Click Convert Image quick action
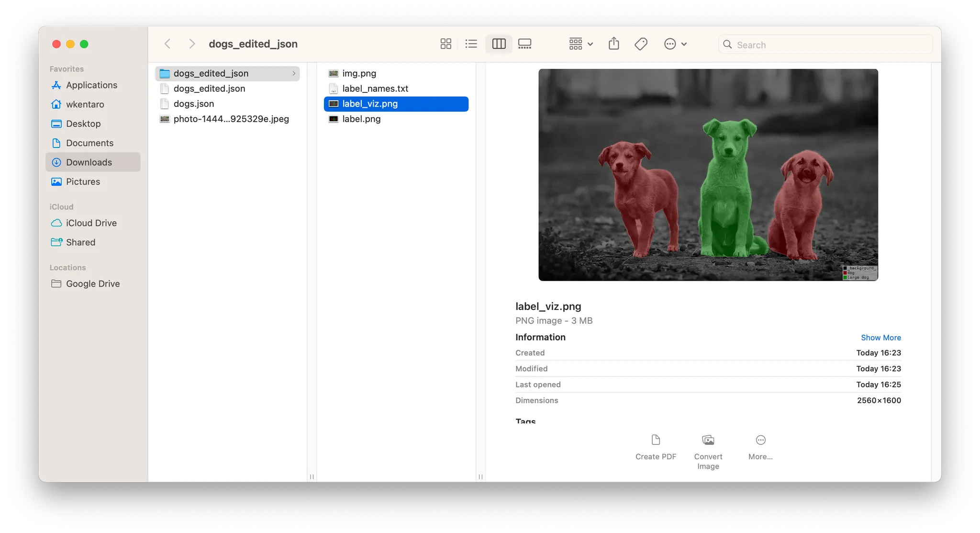 click(708, 452)
